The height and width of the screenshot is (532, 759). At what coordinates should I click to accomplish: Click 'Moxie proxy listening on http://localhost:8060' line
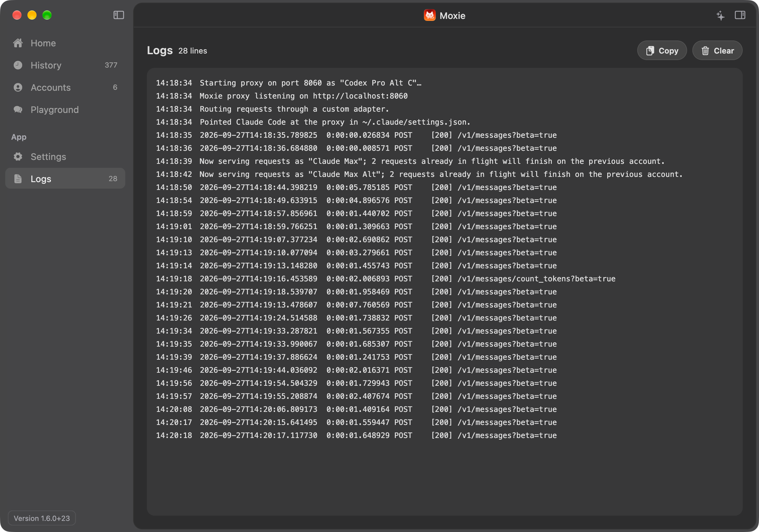[x=282, y=96]
